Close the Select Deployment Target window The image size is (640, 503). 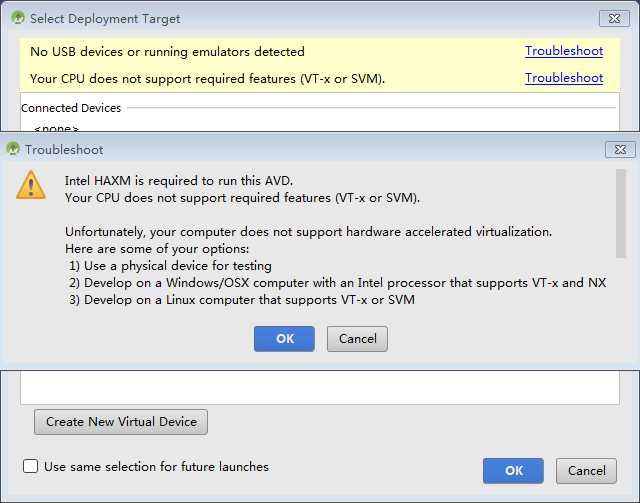pos(614,18)
